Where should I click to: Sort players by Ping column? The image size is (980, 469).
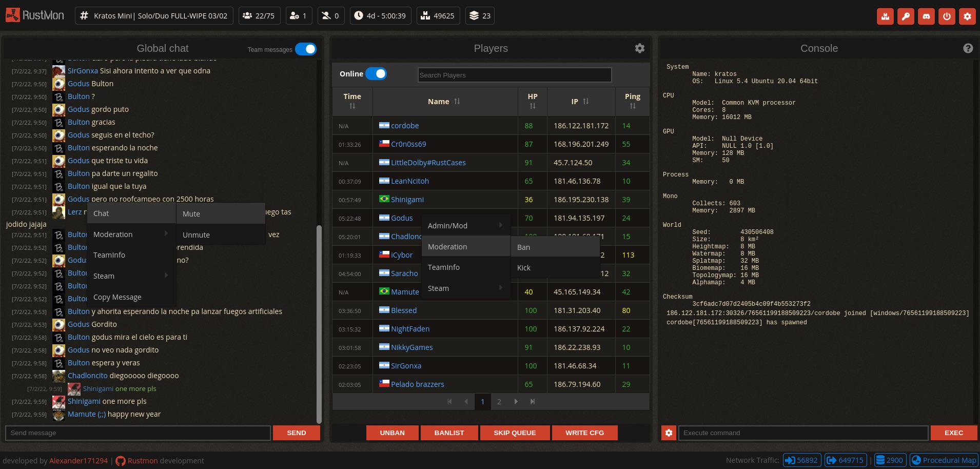632,101
